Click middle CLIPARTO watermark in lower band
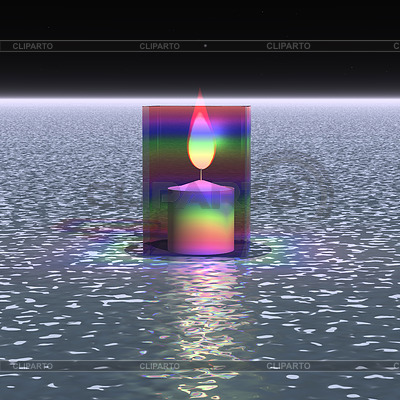Image resolution: width=400 pixels, height=400 pixels. coord(160,366)
